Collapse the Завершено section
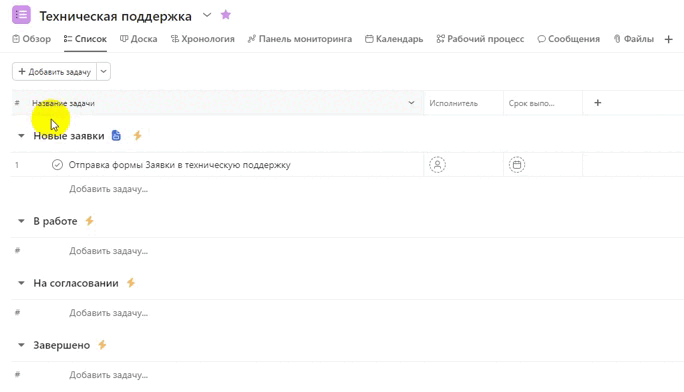 pyautogui.click(x=21, y=345)
